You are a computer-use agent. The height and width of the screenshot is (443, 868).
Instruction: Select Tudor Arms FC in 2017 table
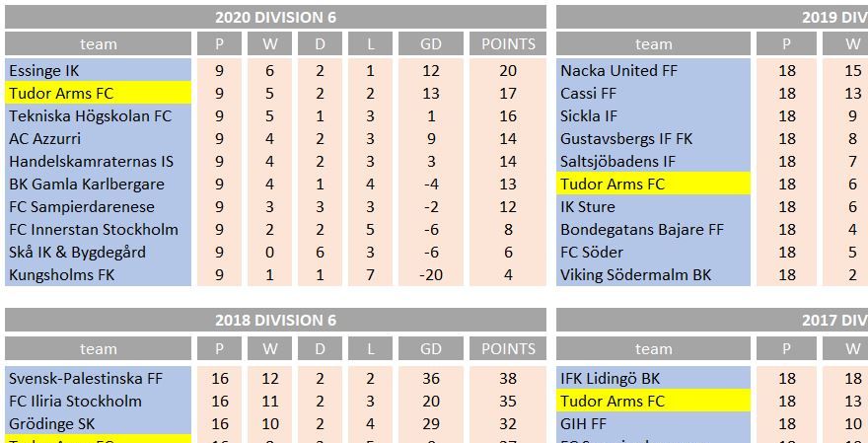pos(653,401)
